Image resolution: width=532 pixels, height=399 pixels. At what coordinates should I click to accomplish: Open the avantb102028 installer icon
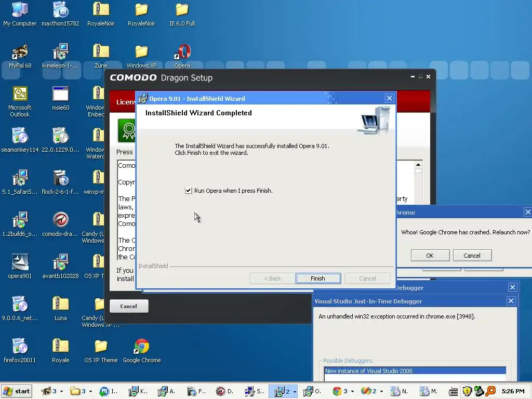pos(60,266)
